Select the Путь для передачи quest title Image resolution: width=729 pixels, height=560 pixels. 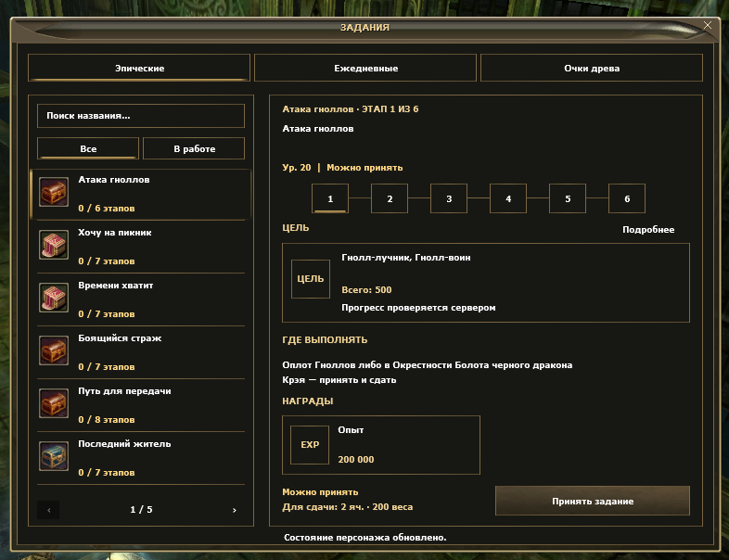point(124,391)
